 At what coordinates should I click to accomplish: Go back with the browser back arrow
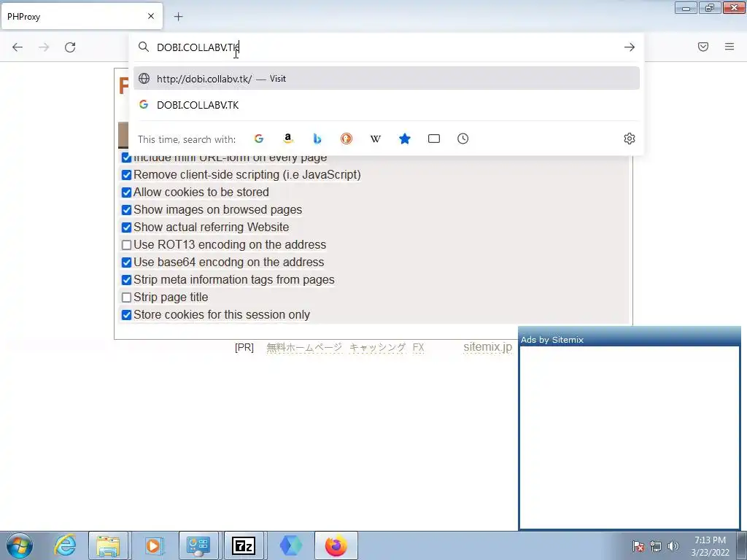point(18,47)
